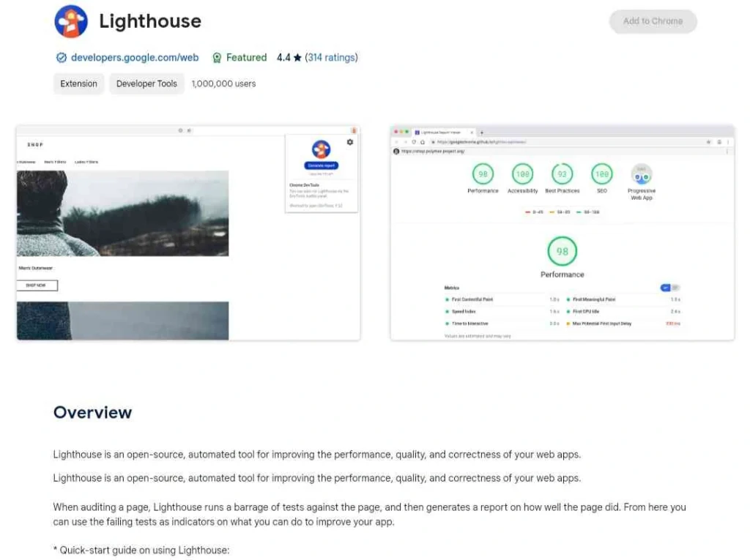This screenshot has width=750, height=560.
Task: Click the Best Practices 93 score gauge
Action: pos(562,174)
